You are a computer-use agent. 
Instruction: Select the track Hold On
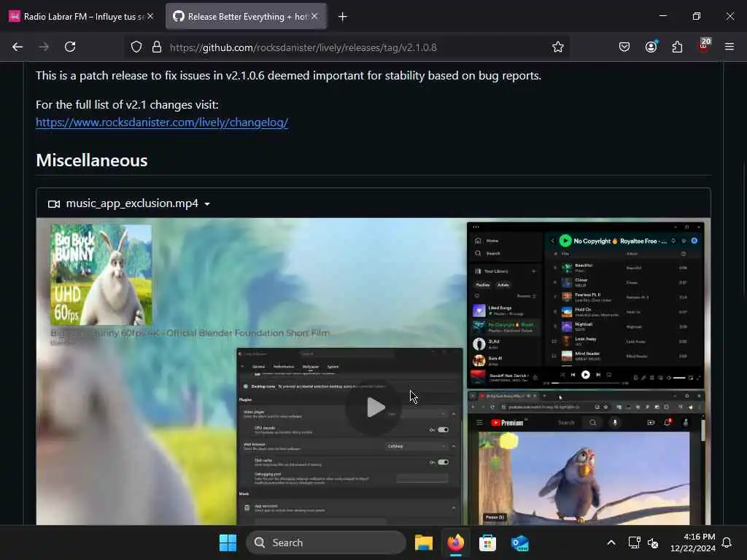(625, 312)
